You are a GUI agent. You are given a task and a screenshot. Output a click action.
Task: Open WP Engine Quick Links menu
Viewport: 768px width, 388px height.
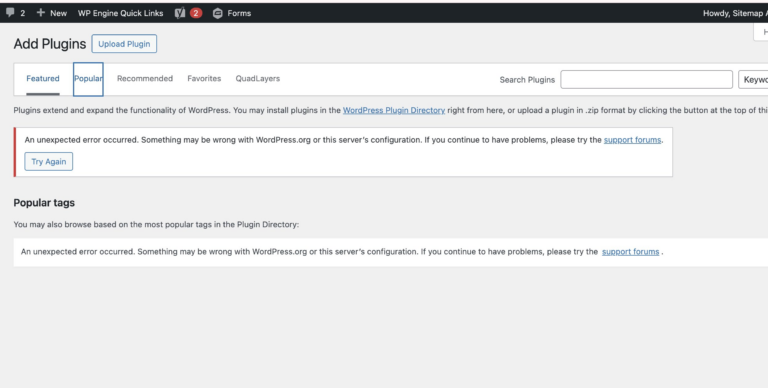click(x=120, y=13)
